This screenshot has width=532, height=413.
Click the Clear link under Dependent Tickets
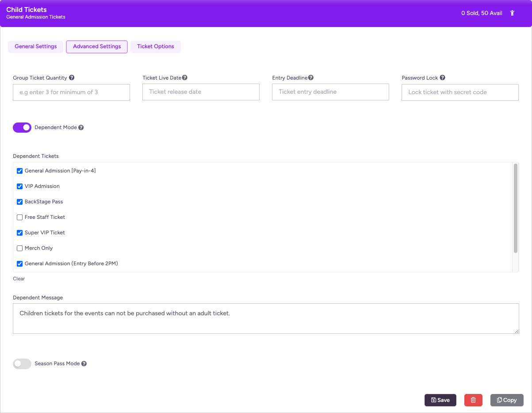[x=19, y=279]
